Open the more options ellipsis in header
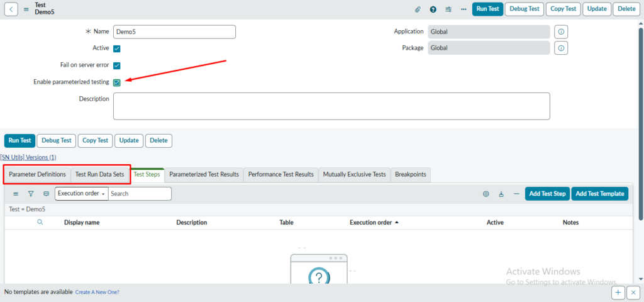Viewport: 644px width, 302px height. (464, 9)
